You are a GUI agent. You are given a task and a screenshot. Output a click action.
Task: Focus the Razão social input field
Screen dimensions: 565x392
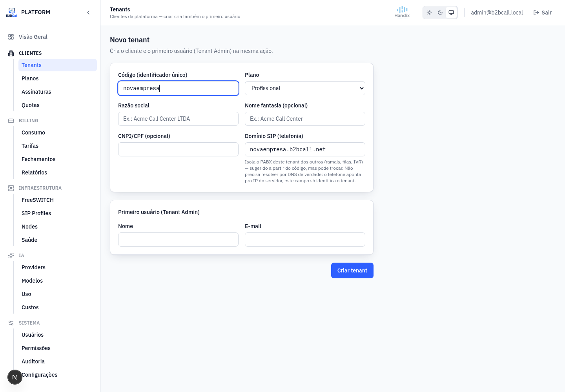coord(178,119)
